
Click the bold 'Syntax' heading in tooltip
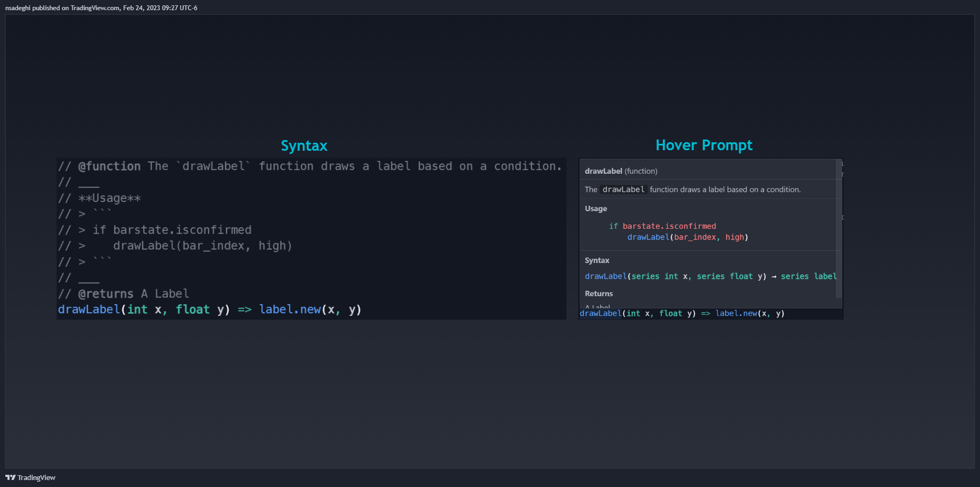(x=597, y=260)
